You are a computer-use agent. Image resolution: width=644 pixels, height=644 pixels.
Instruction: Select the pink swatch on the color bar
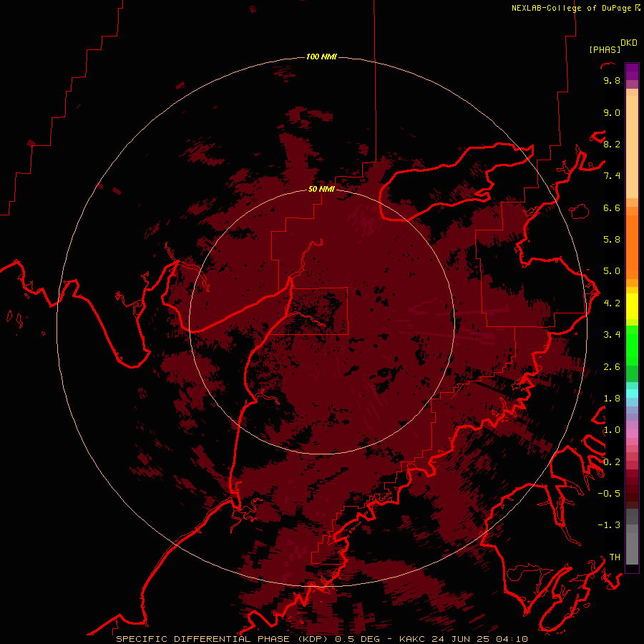(632, 434)
